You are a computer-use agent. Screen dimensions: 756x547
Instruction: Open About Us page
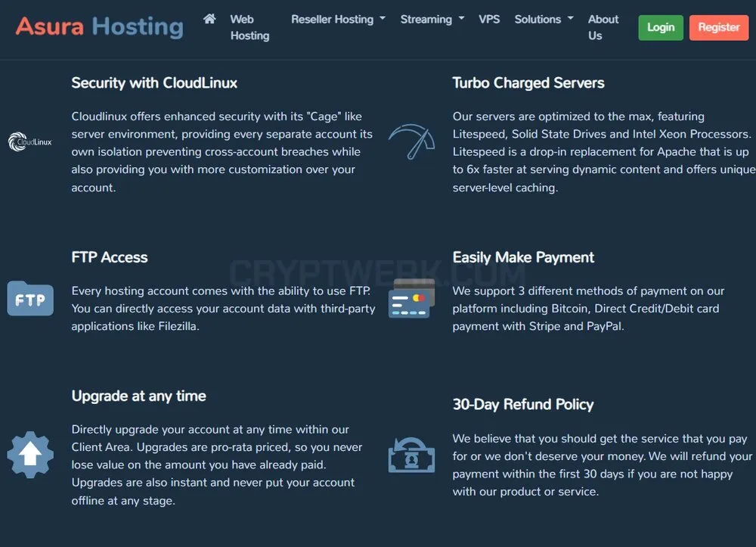(603, 27)
